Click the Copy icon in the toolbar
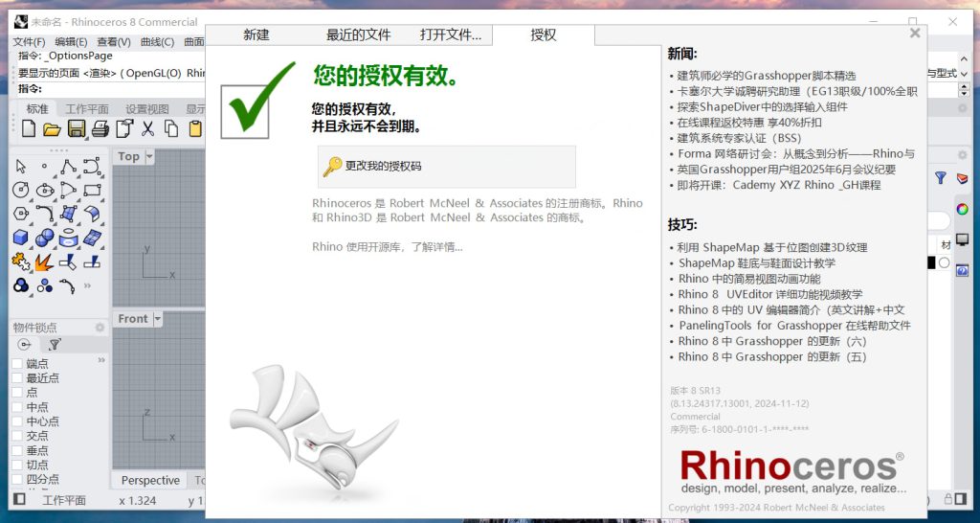 click(171, 129)
